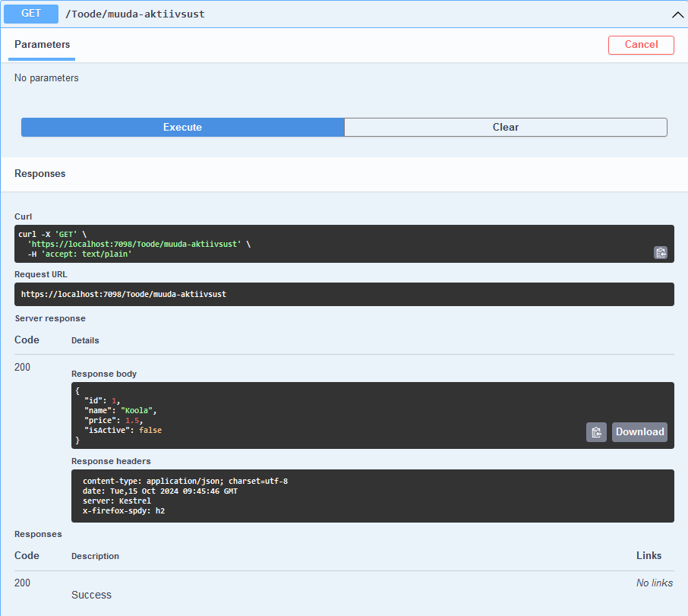Select the "isActive": false line
Screen dimensions: 688x616
click(x=123, y=431)
